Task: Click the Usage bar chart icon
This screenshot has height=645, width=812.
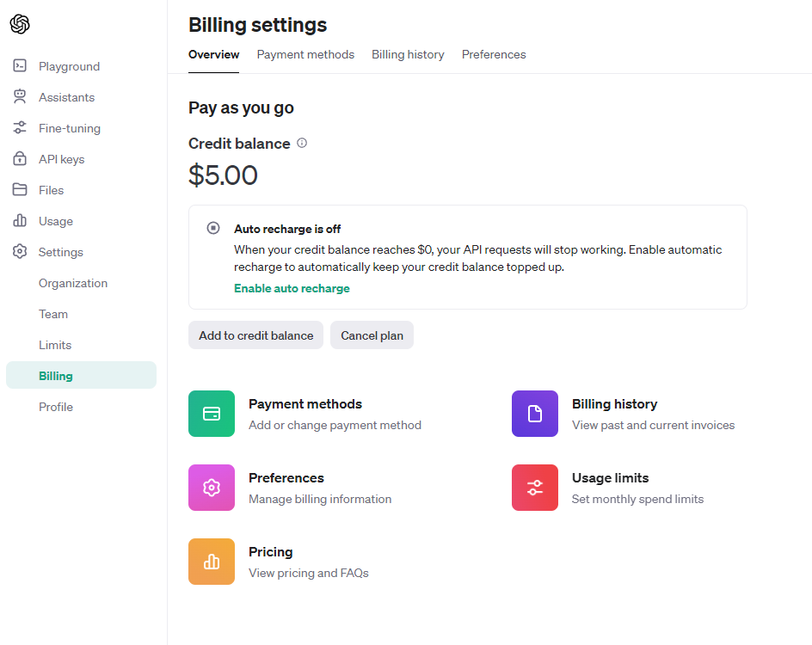Action: coord(20,221)
